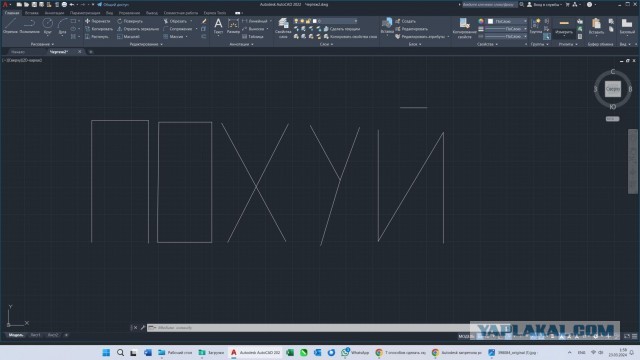Click Отразить зеркально mirror command

(138, 29)
